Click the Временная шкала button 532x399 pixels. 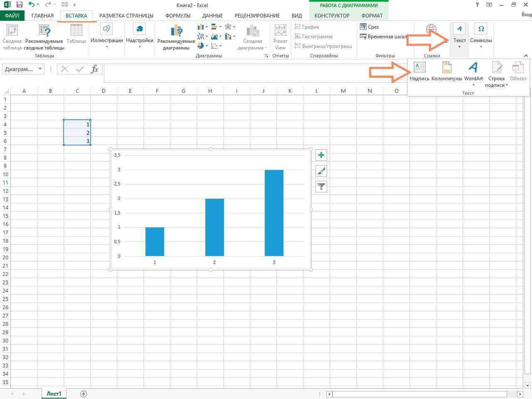coord(383,37)
